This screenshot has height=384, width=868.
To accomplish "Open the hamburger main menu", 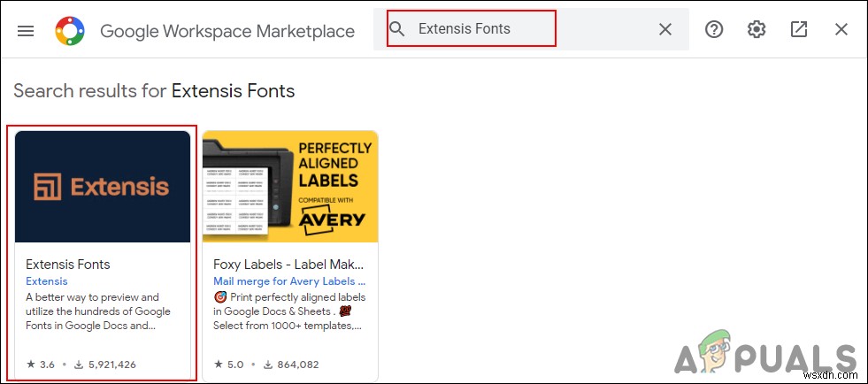I will tap(26, 30).
